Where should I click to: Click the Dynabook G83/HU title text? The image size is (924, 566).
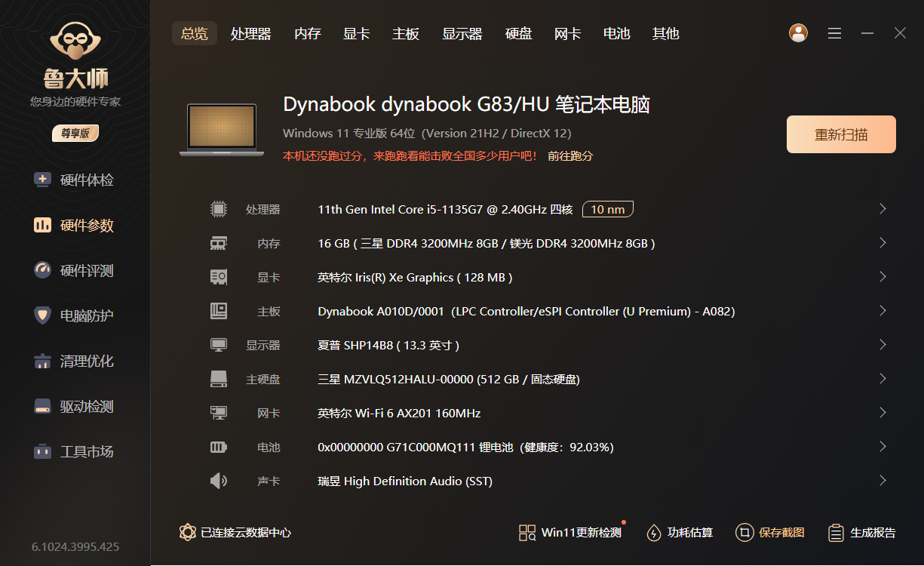(x=466, y=104)
